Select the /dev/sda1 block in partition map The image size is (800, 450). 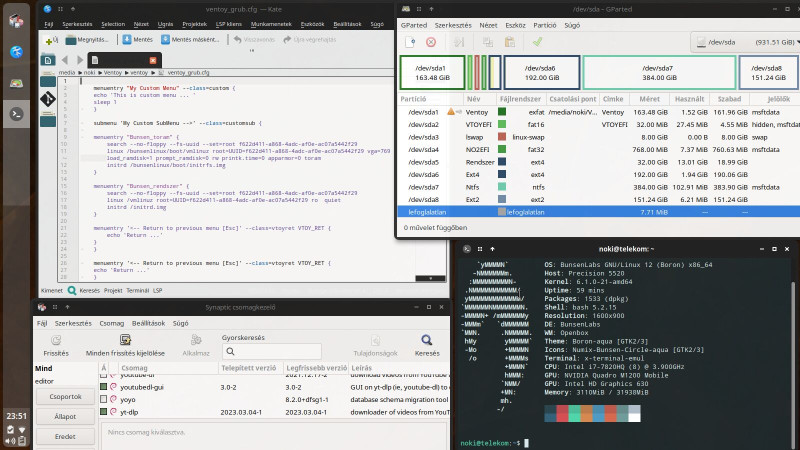[x=433, y=72]
